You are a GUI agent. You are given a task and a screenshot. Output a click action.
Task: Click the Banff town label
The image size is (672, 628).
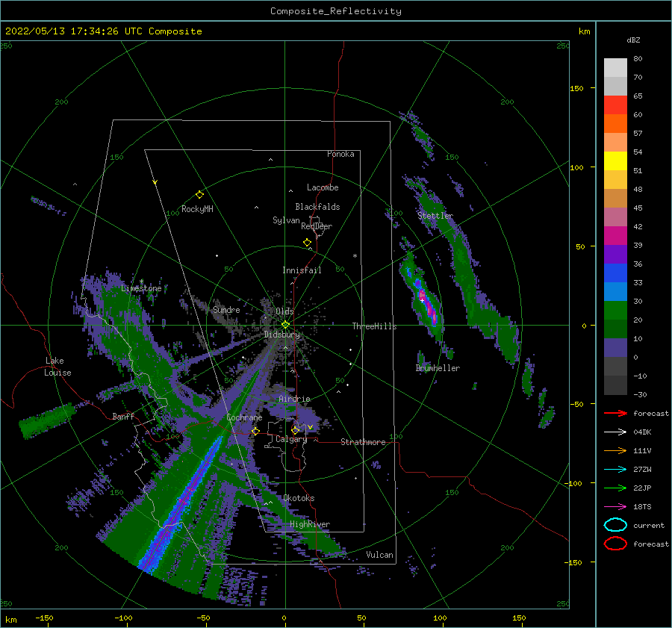click(x=123, y=416)
